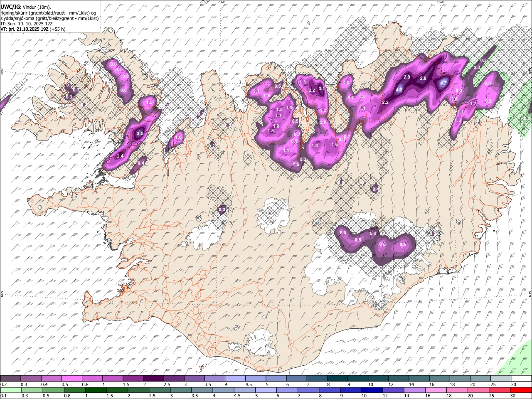Click the '2.8' snowfall value on the map
This screenshot has width=532, height=399.
(x=423, y=78)
